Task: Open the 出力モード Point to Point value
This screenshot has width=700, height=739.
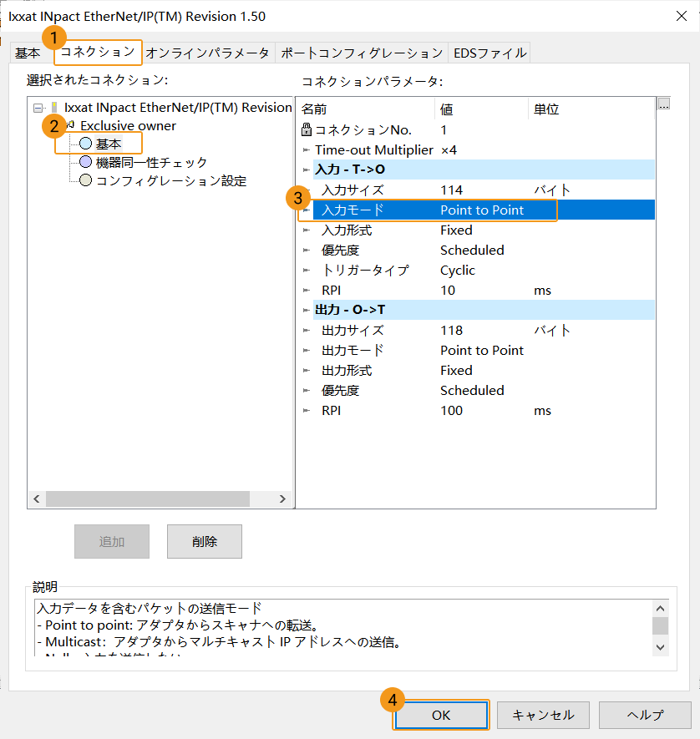Action: coord(482,350)
